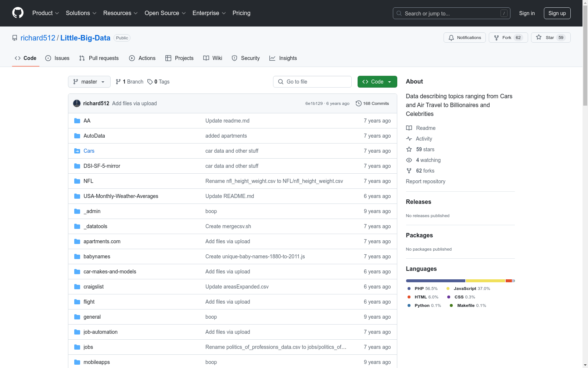Image resolution: width=588 pixels, height=368 pixels.
Task: Switch to the Issues tab
Action: 57,58
